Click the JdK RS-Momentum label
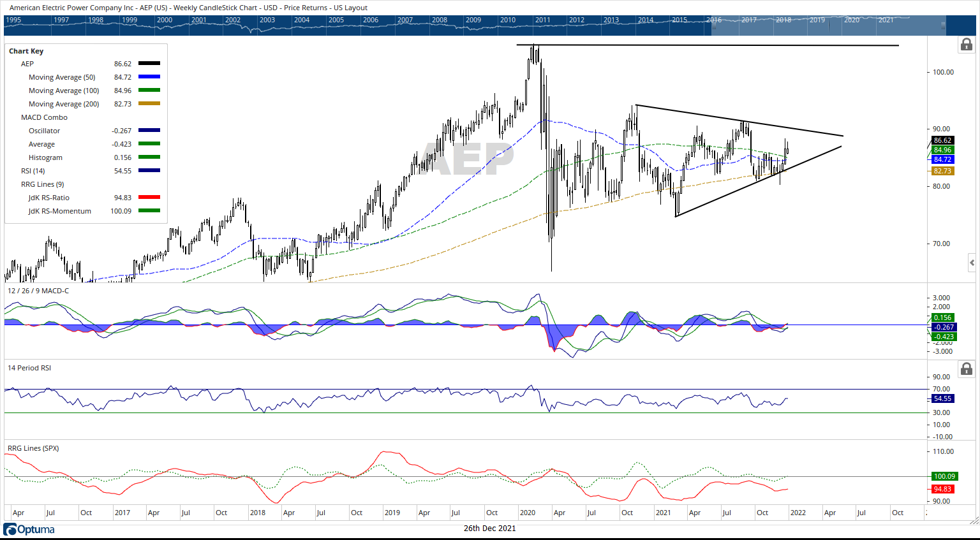Screen dimensions: 980x540 (x=60, y=211)
